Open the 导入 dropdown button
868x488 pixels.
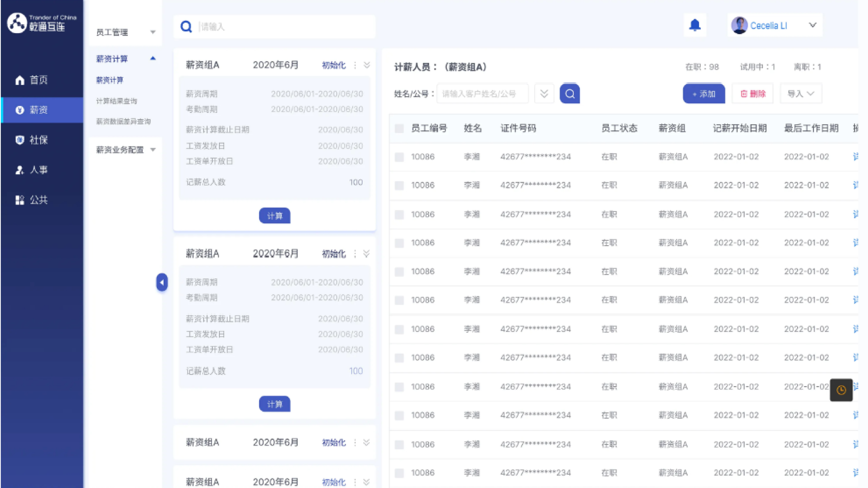tap(801, 94)
